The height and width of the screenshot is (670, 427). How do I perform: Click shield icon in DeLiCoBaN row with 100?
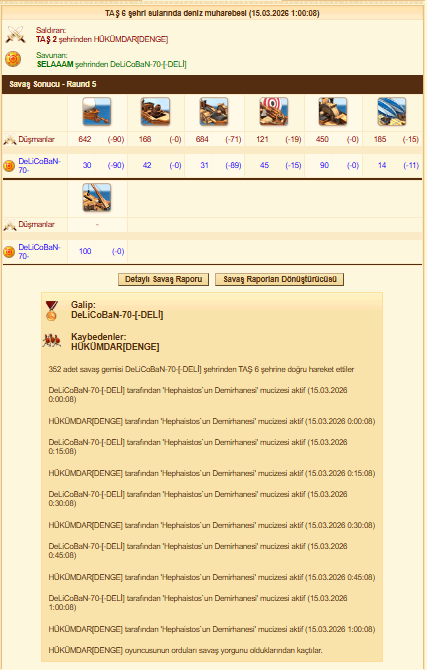9,252
